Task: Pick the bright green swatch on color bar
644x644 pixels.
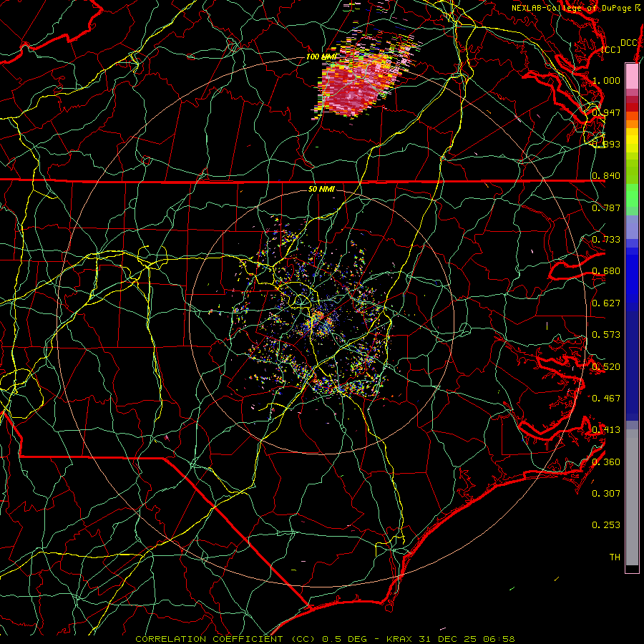Action: pyautogui.click(x=632, y=195)
